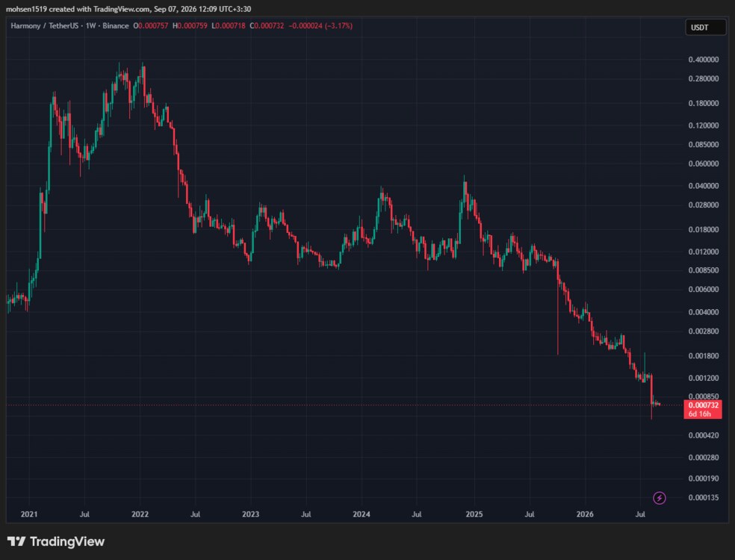
Task: Click the close value C0.000732
Action: tap(267, 26)
